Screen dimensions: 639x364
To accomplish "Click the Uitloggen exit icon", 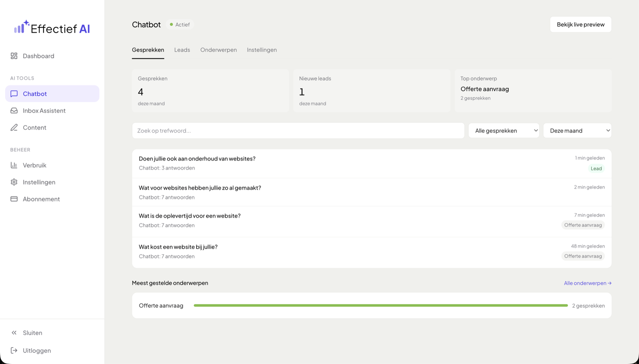I will pos(14,350).
